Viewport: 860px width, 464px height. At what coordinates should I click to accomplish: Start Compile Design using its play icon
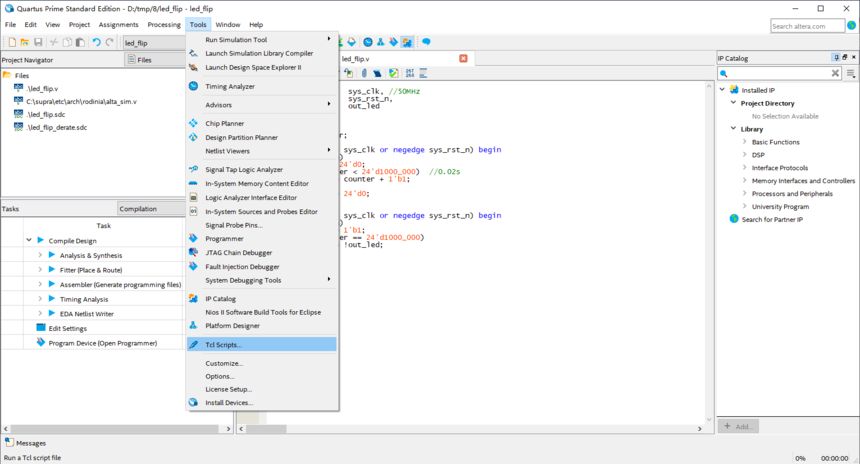(41, 240)
